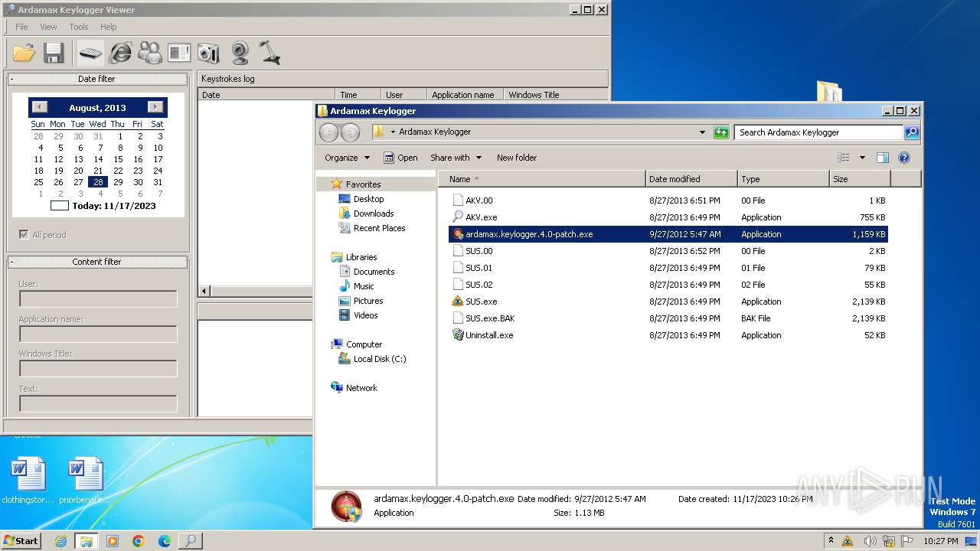Image resolution: width=980 pixels, height=551 pixels.
Task: Open the View menu in Keylogger Viewer
Action: tap(48, 27)
